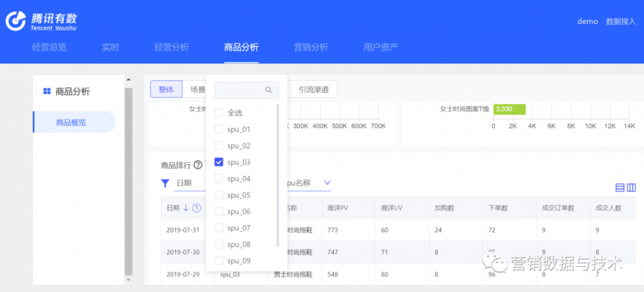Click the help icon beside 商品排行
Viewport: 644px width, 292px height.
tap(197, 165)
